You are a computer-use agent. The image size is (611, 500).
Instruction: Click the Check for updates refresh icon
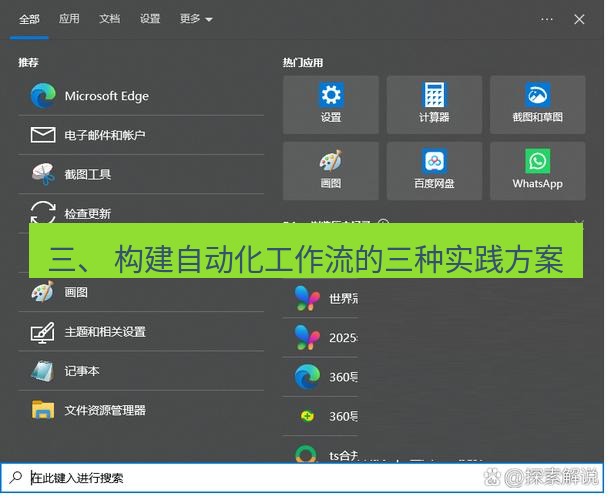(43, 212)
